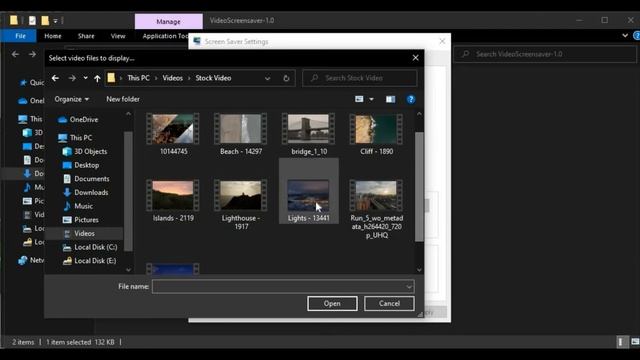640x360 pixels.
Task: Click the Search Stock Video field
Action: (x=360, y=78)
